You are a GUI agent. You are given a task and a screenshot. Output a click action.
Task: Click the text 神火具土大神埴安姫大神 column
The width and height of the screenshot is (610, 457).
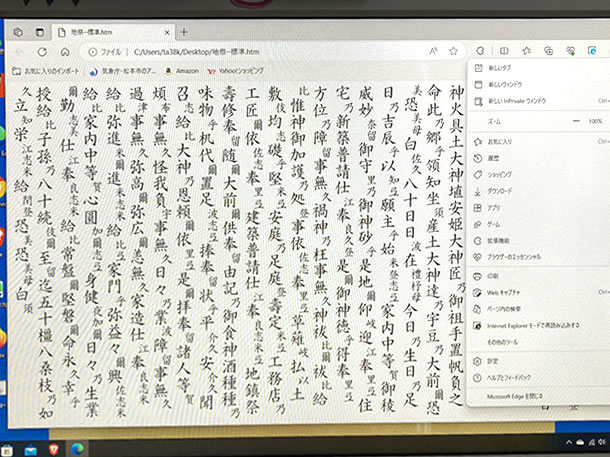pyautogui.click(x=456, y=246)
